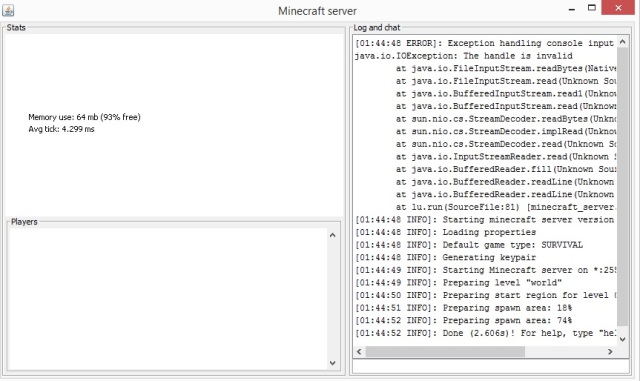Image resolution: width=640 pixels, height=381 pixels.
Task: Click the log horizontal scroll right arrow
Action: pyautogui.click(x=610, y=352)
